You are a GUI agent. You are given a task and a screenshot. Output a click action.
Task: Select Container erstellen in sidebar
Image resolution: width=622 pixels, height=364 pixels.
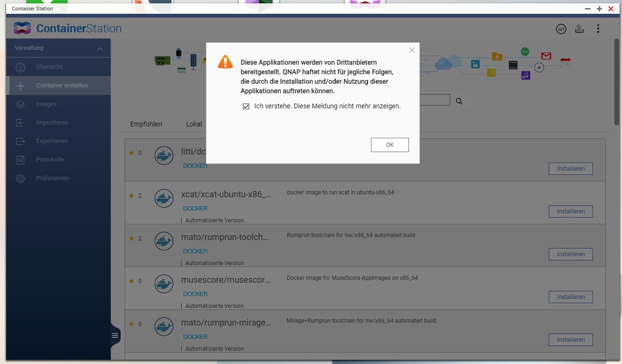pos(58,86)
